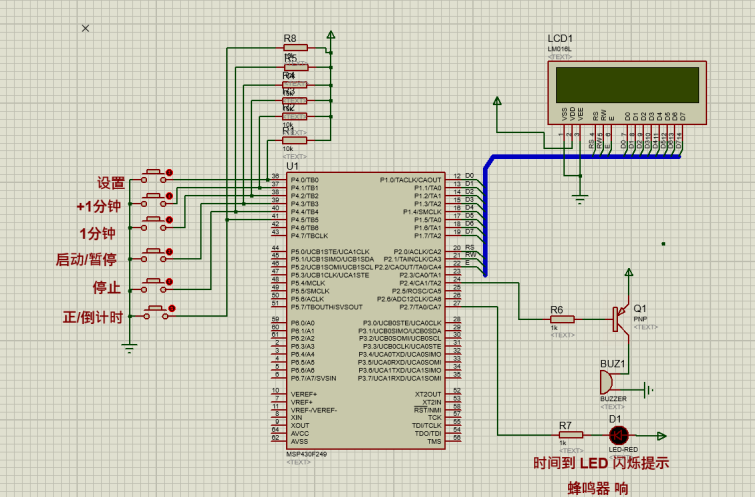Click the P4.0/TB0 pin label

click(x=304, y=180)
